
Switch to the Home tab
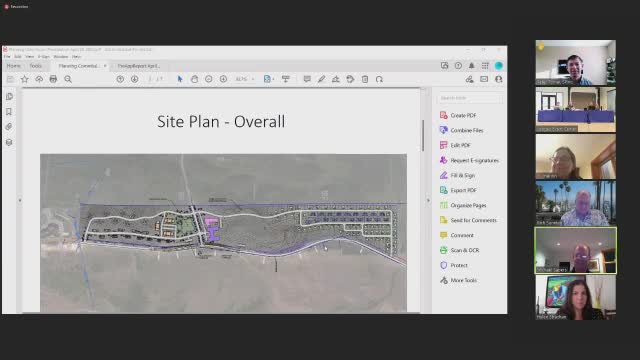click(x=13, y=66)
